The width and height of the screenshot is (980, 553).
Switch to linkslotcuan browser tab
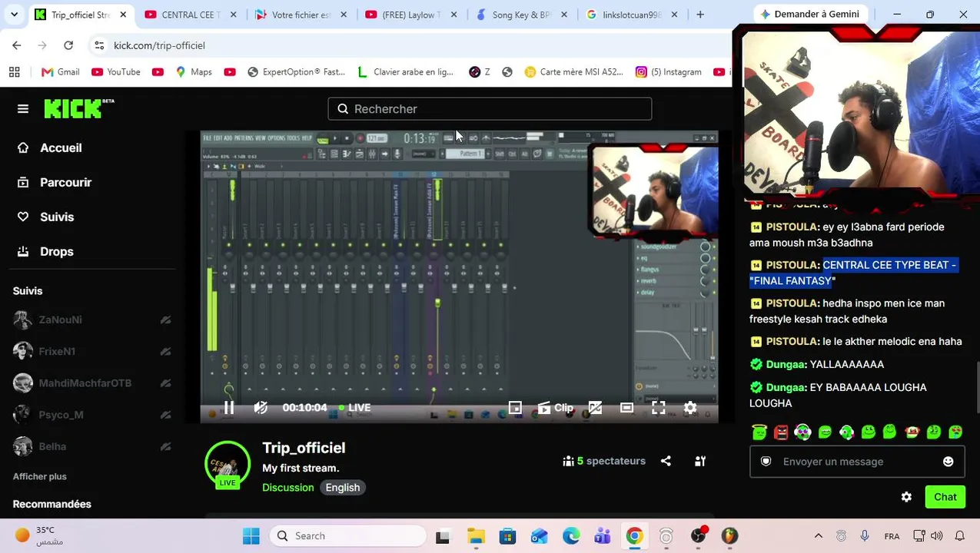click(x=632, y=15)
